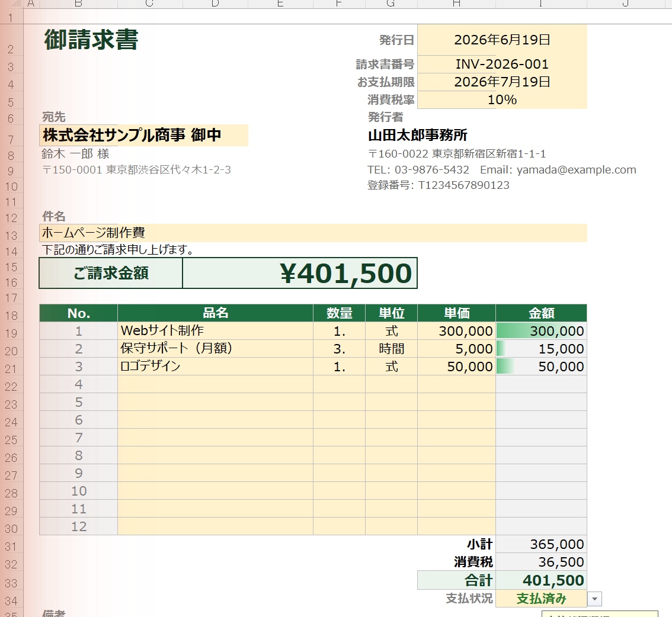Select the Webサイト制作 item cell
Image resolution: width=672 pixels, height=617 pixels.
[x=215, y=330]
